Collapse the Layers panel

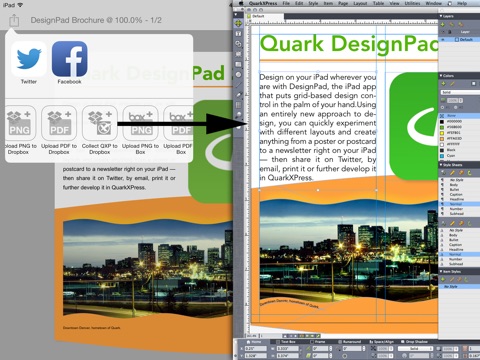[441, 16]
